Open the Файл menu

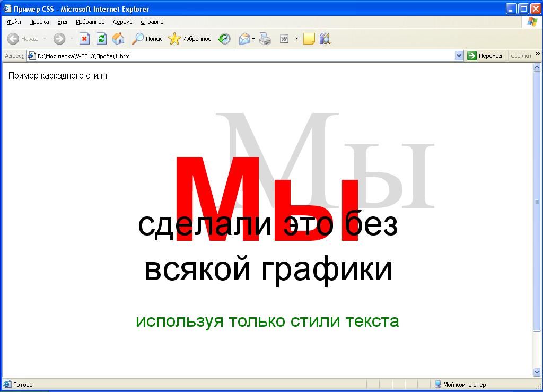tap(14, 22)
